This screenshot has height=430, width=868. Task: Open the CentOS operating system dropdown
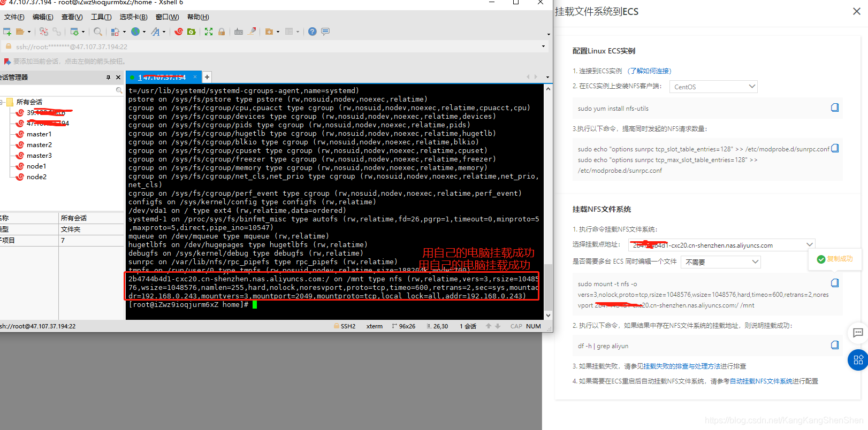[713, 87]
